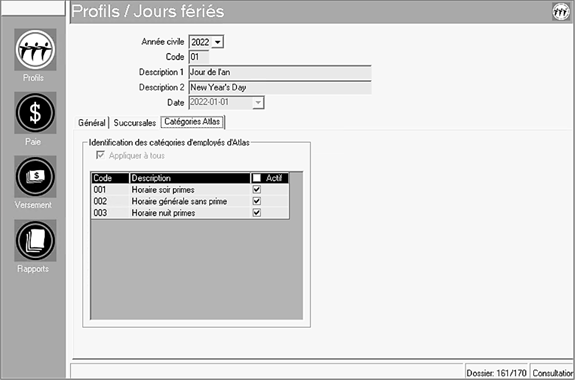This screenshot has height=380, width=575.
Task: Toggle the Actif header select-all checkbox
Action: click(x=257, y=178)
